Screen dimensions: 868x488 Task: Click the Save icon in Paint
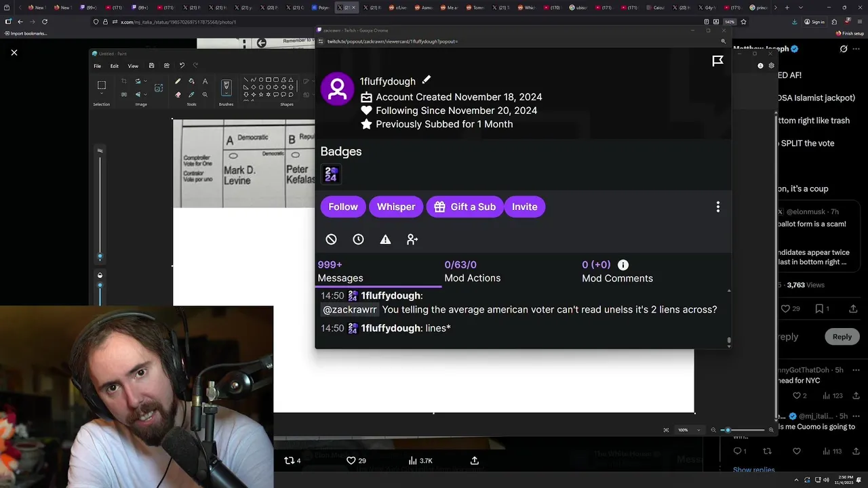(x=151, y=66)
